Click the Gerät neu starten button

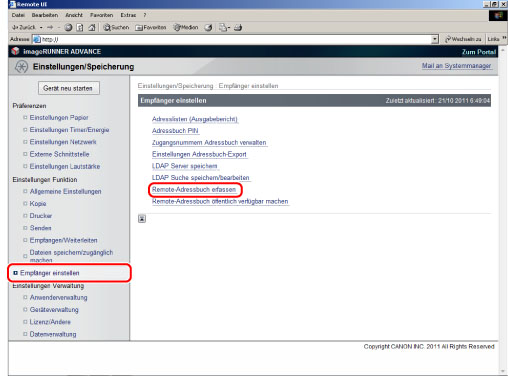tap(69, 88)
